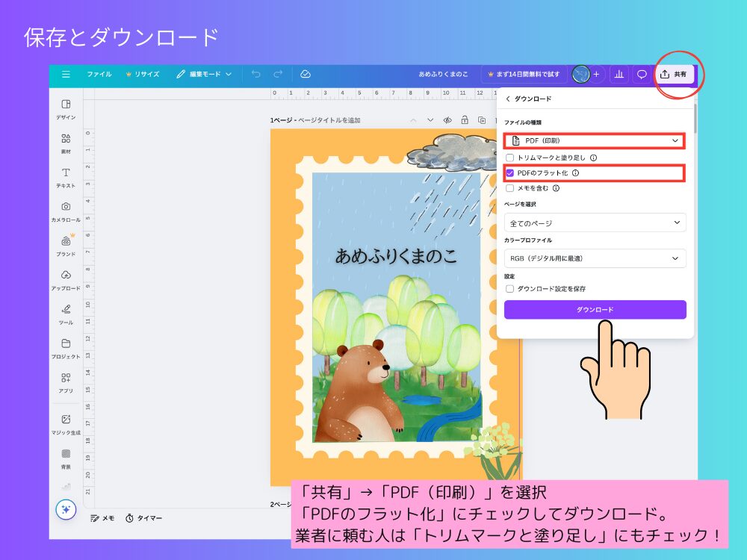Open the PDF（印刷） file type dropdown
747x560 pixels.
pyautogui.click(x=595, y=140)
